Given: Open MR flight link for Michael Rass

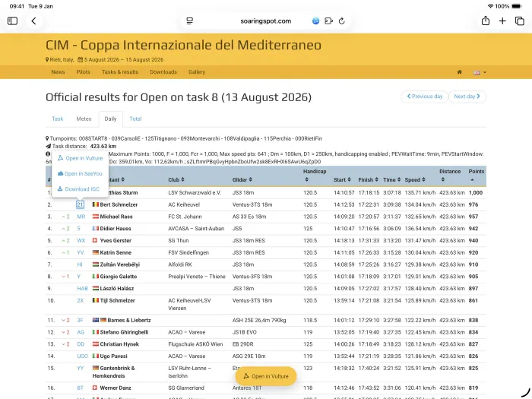Looking at the screenshot, I should [x=81, y=217].
